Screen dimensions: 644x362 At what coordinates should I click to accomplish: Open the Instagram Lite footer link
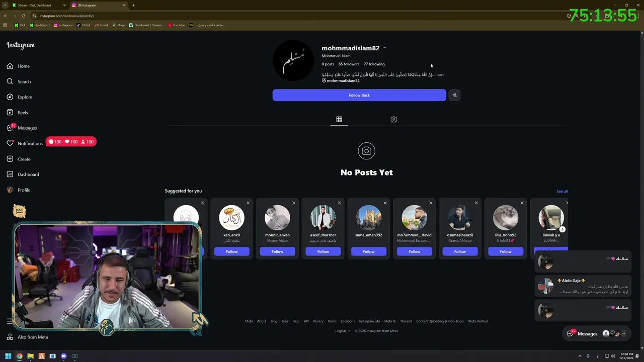[369, 321]
